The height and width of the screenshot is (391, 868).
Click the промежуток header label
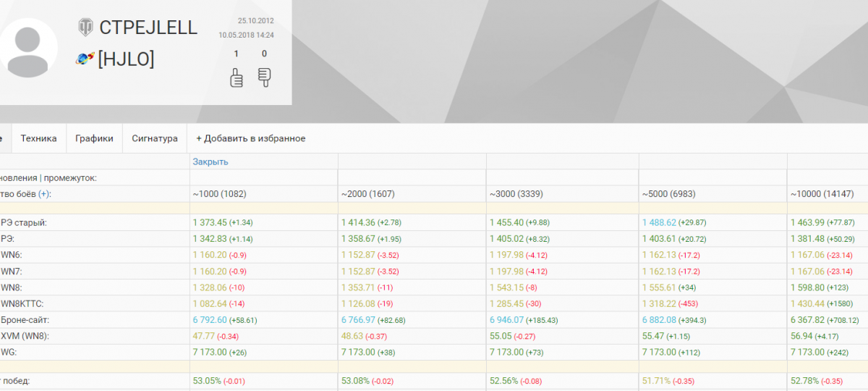click(70, 177)
